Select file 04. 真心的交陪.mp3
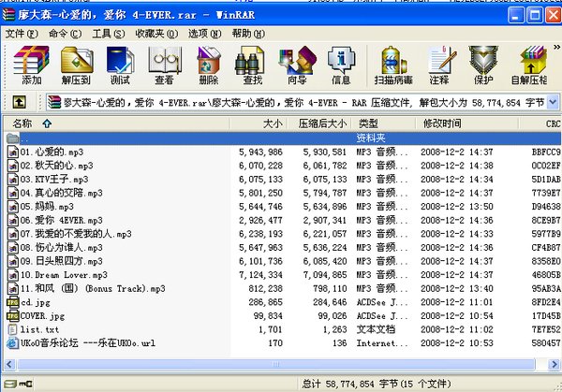 pyautogui.click(x=284, y=193)
